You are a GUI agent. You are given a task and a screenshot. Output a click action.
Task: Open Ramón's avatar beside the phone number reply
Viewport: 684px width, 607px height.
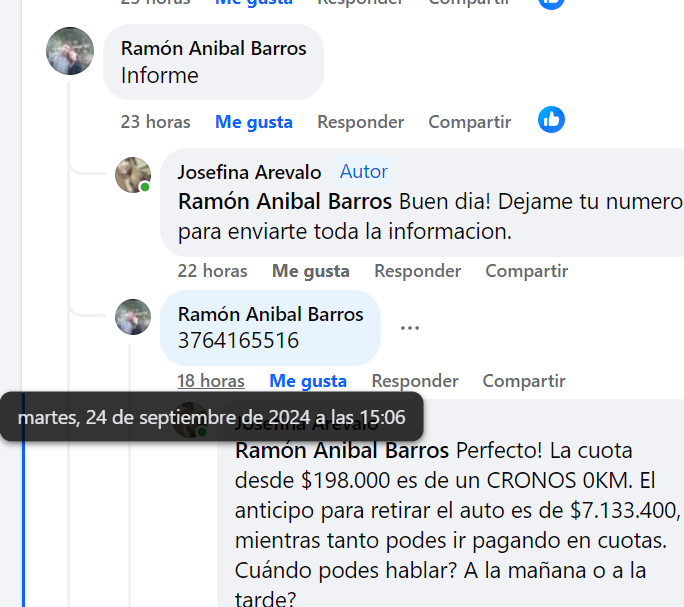pos(133,317)
